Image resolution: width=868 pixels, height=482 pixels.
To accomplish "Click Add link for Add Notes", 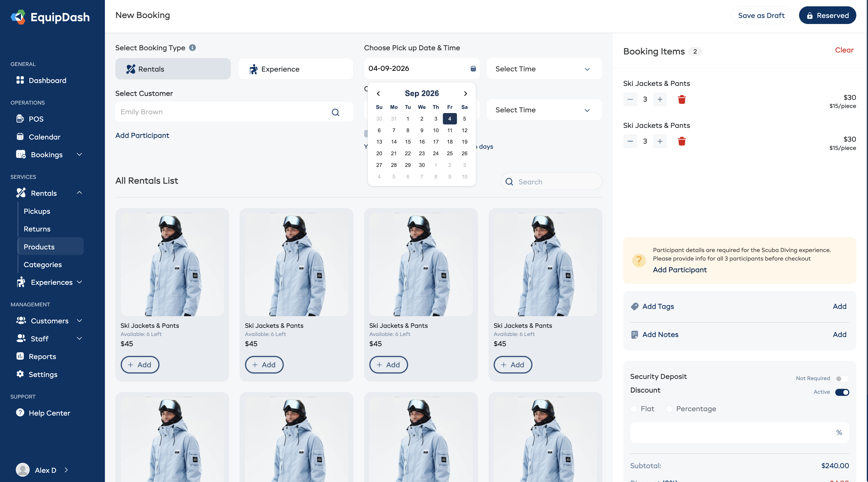I will 839,335.
